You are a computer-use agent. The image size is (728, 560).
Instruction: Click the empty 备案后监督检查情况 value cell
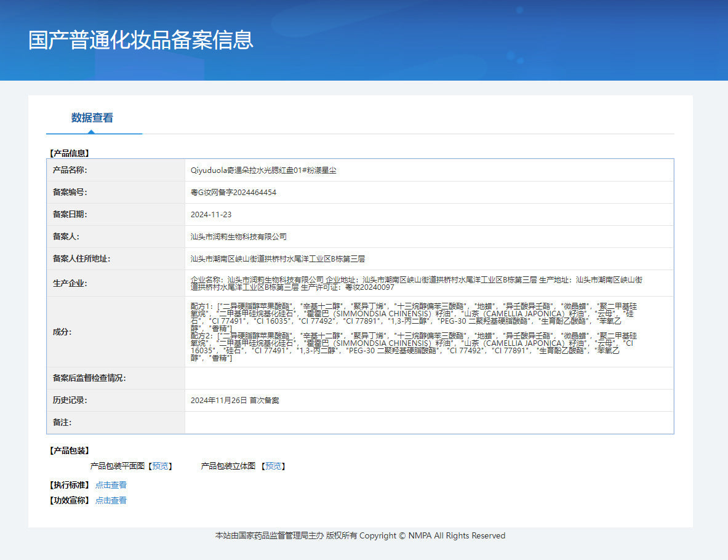428,378
